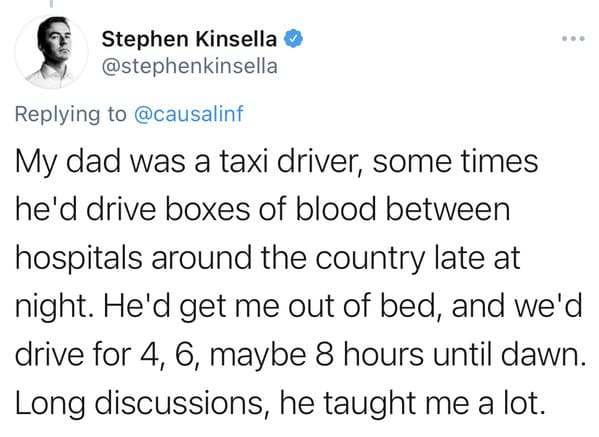Open Stephen Kinsella's profile picture
This screenshot has width=599, height=437.
coord(51,52)
